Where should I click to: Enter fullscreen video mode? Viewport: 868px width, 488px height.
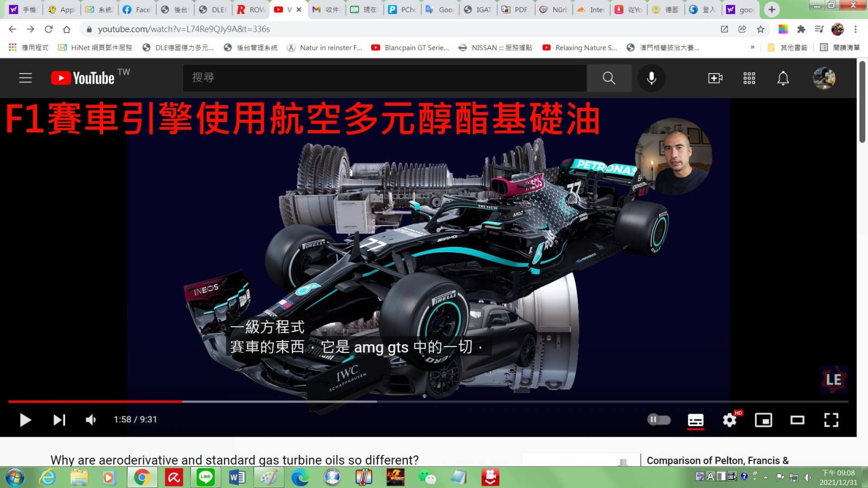pyautogui.click(x=831, y=420)
